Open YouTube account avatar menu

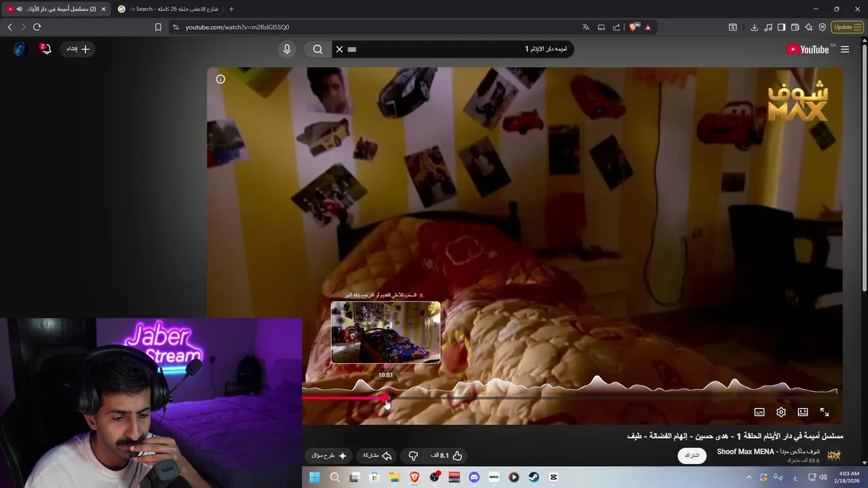point(19,49)
